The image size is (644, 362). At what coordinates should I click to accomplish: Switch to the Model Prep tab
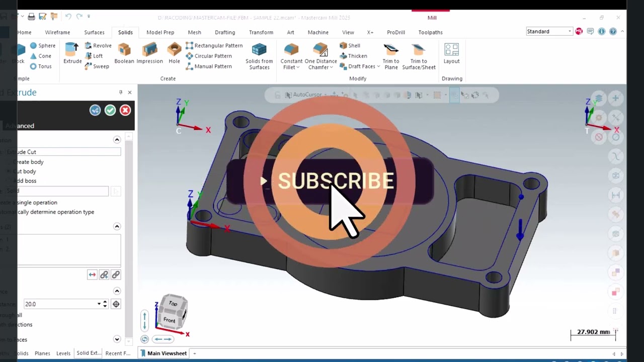pos(160,32)
